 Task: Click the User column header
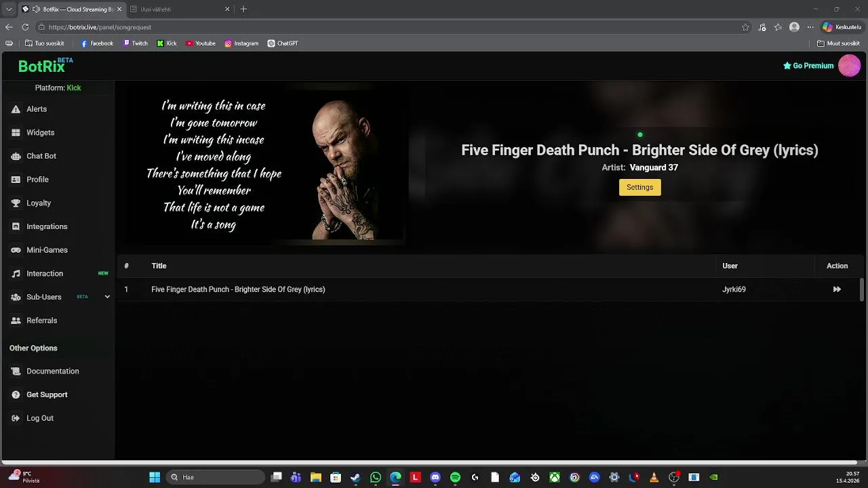730,266
